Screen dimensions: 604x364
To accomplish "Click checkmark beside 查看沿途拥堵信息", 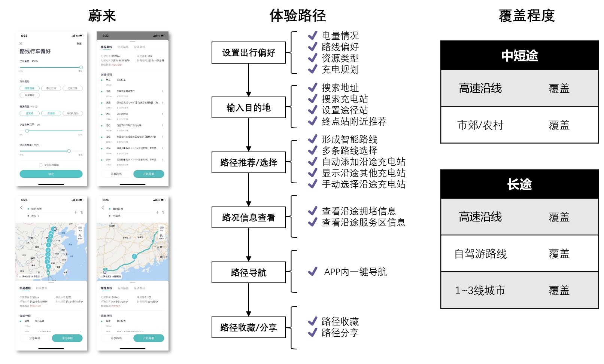I will coord(313,211).
